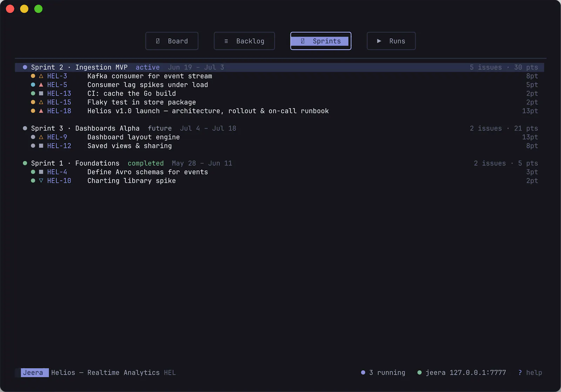561x392 pixels.
Task: Click 'Define Avro schemas for events' title
Action: pos(148,172)
